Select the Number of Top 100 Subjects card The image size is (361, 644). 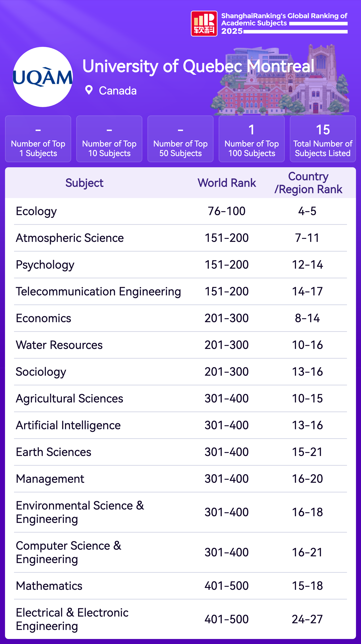[252, 139]
